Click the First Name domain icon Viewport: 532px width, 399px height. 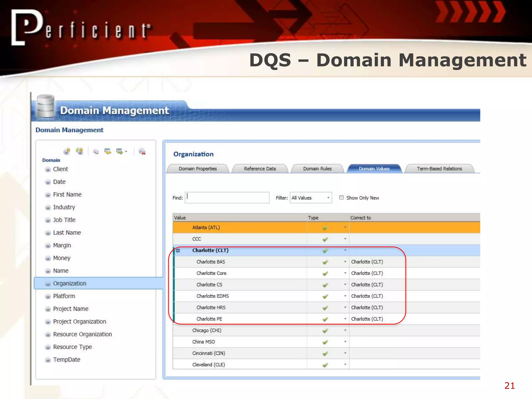point(48,195)
